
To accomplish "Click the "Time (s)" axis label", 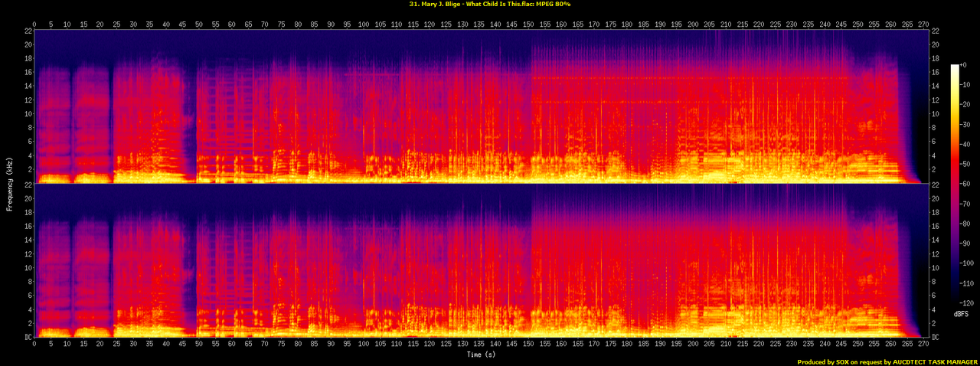I will 481,355.
